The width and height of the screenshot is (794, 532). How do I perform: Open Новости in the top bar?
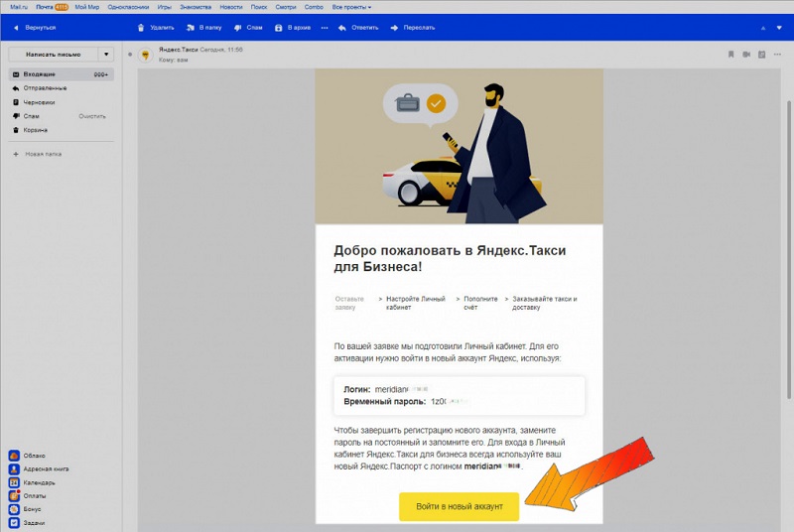click(x=231, y=7)
